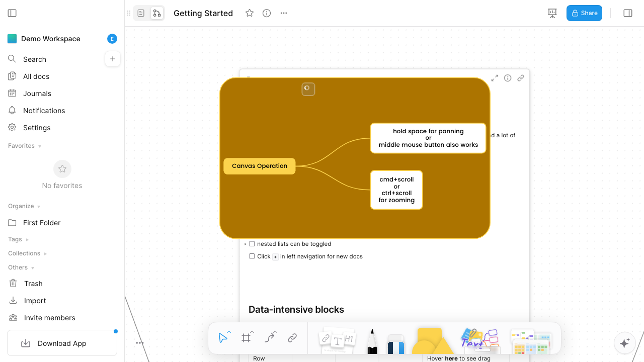This screenshot has height=362, width=644.
Task: Create a new doc with plus button
Action: pyautogui.click(x=113, y=59)
